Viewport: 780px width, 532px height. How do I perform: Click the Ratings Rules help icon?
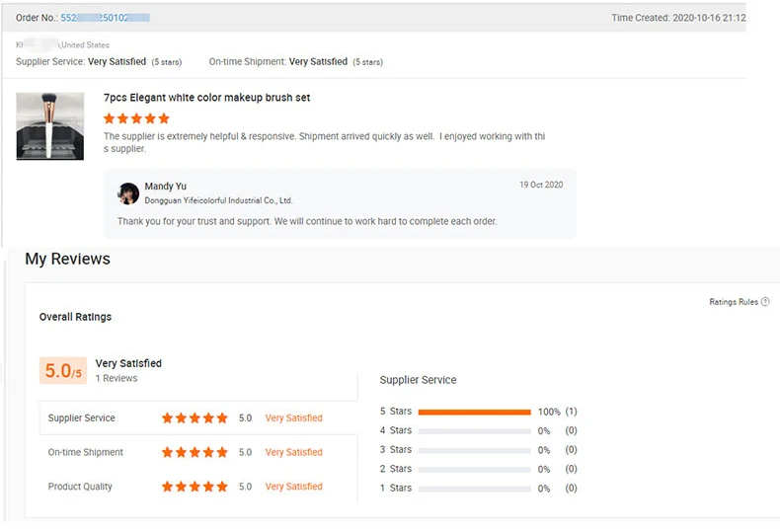(765, 302)
